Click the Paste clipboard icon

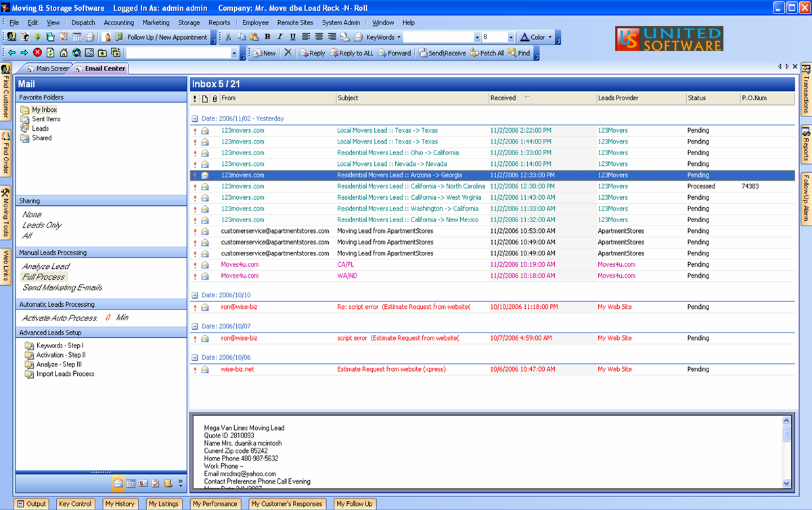coord(254,37)
